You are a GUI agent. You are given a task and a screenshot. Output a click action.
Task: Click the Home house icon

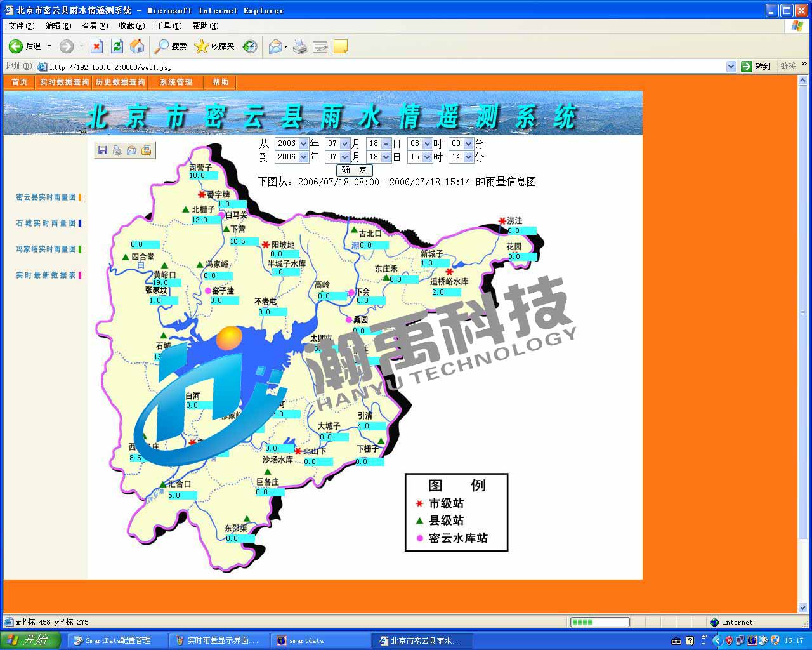click(x=137, y=46)
